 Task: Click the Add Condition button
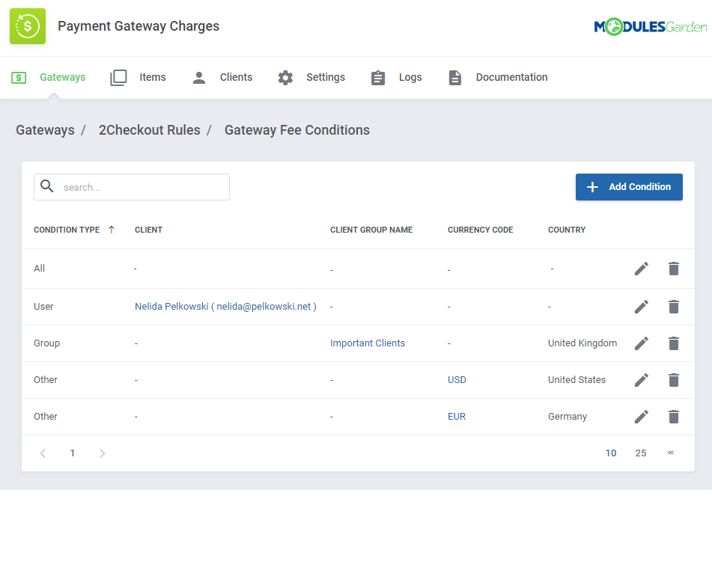point(629,187)
